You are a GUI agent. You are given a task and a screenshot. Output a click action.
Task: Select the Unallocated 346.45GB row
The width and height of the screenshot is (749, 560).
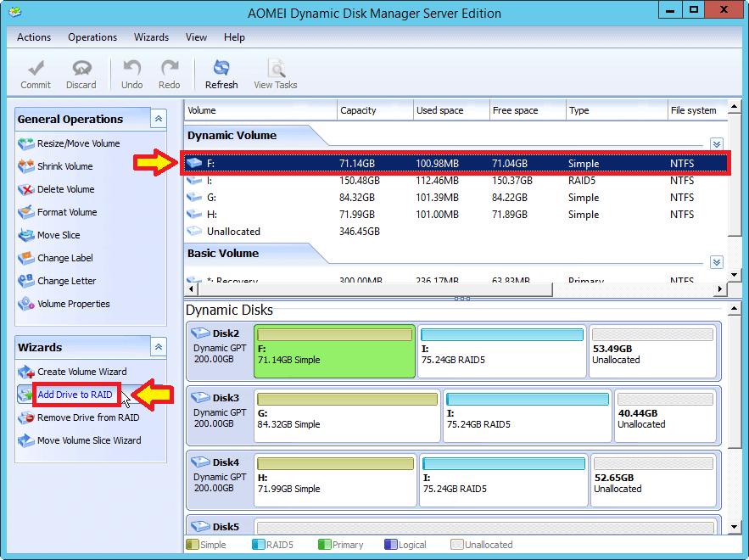[456, 232]
